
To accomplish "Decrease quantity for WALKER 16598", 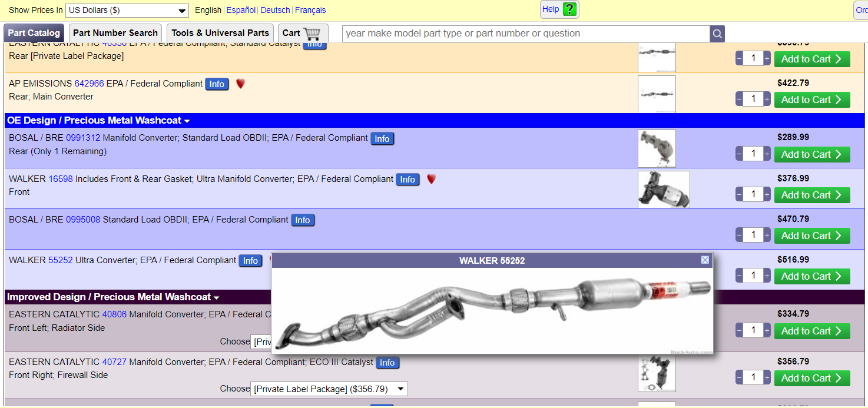I will tap(740, 194).
